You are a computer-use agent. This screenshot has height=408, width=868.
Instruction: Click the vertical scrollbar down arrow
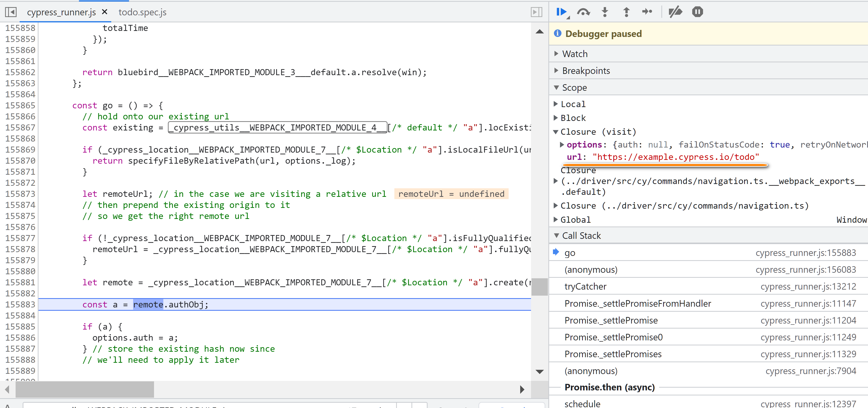(540, 372)
